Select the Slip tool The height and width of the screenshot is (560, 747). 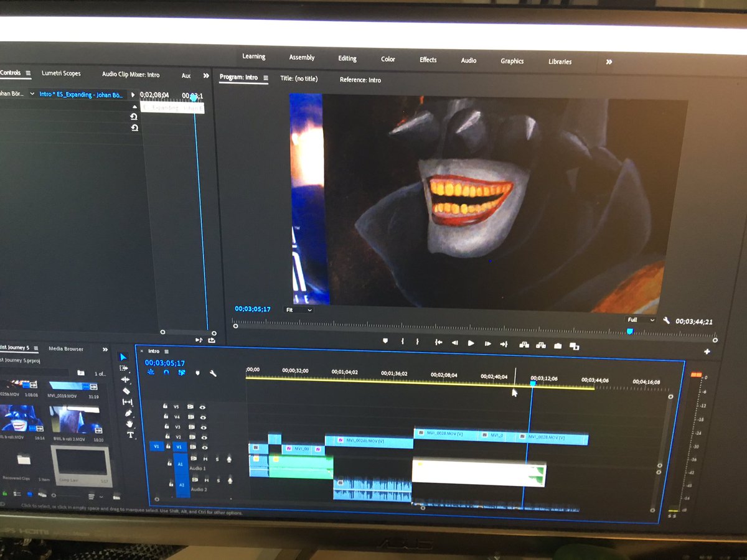pyautogui.click(x=128, y=402)
